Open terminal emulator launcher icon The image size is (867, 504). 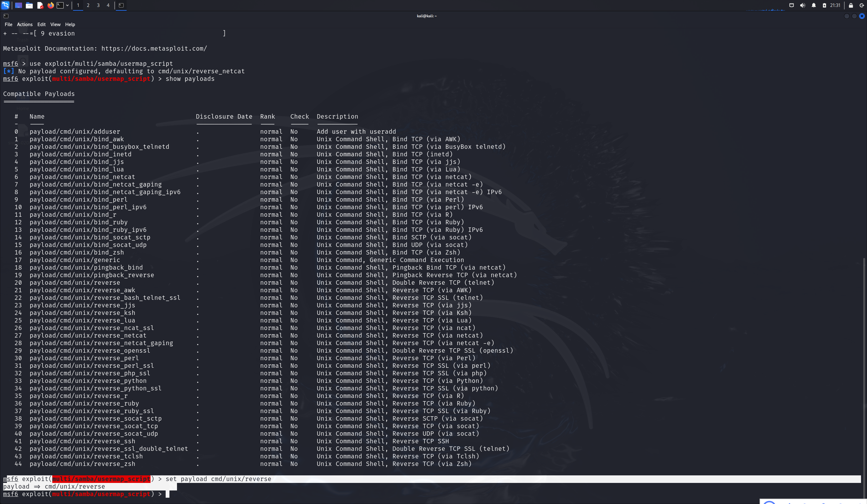point(60,5)
